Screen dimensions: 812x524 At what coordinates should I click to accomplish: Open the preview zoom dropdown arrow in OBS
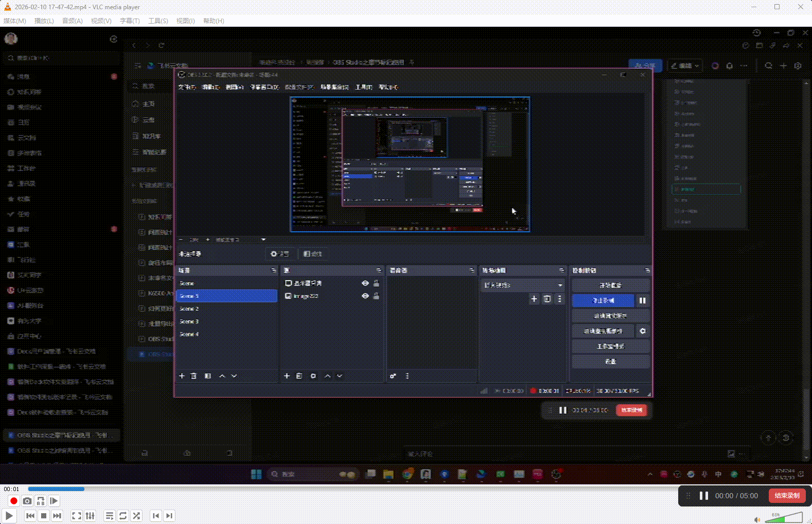pyautogui.click(x=263, y=240)
